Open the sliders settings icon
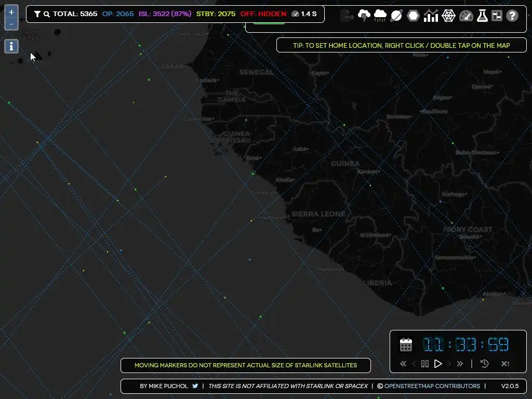Image resolution: width=532 pixels, height=399 pixels. coord(497,16)
